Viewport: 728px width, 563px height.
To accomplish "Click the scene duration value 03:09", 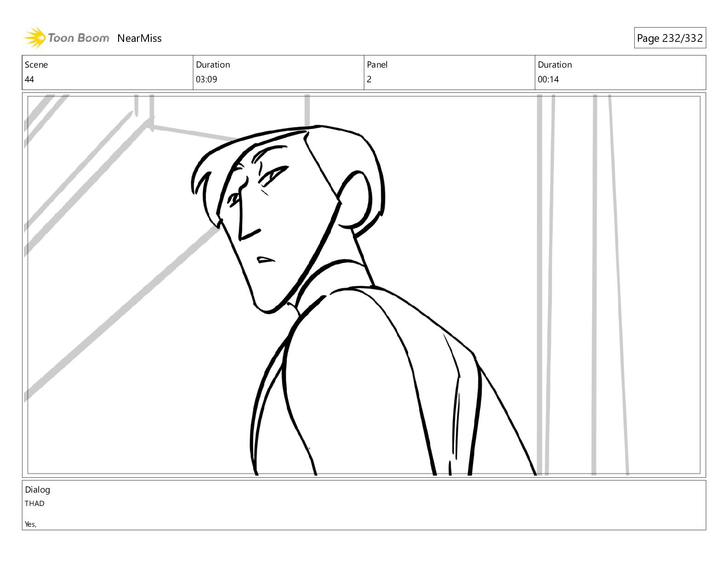I will point(206,79).
